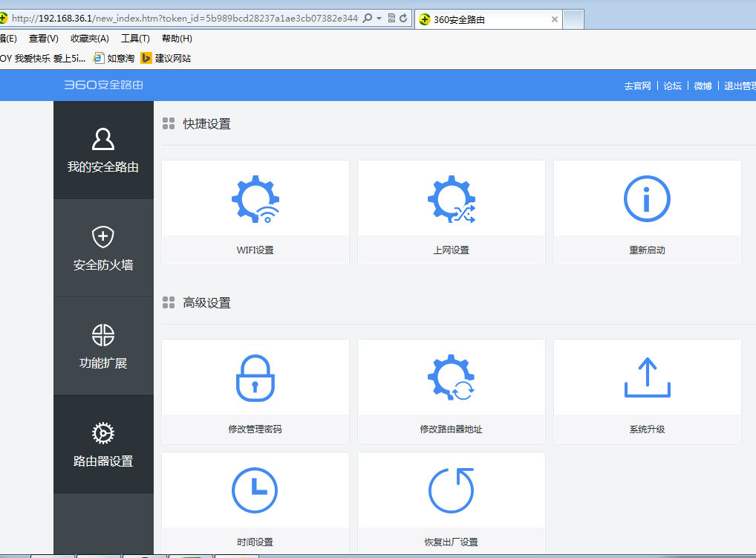Follow the 微博 link
The image size is (756, 558).
coord(703,86)
